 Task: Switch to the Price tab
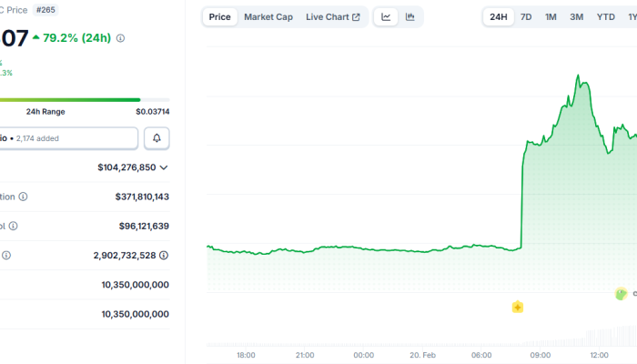coord(219,17)
